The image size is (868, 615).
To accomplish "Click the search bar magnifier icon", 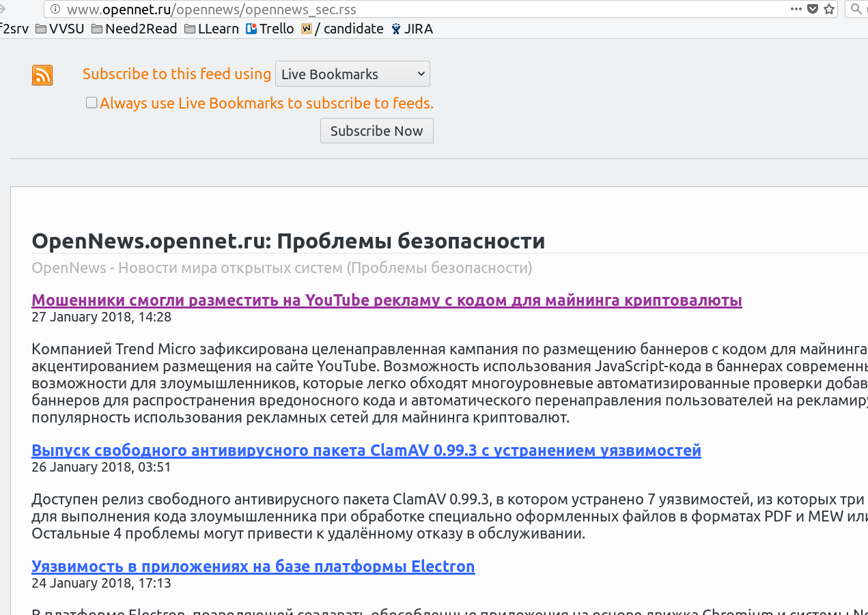I will pos(856,9).
